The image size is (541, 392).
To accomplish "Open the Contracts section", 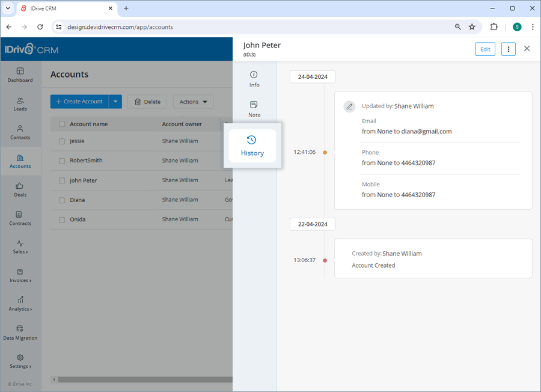I will pyautogui.click(x=20, y=219).
